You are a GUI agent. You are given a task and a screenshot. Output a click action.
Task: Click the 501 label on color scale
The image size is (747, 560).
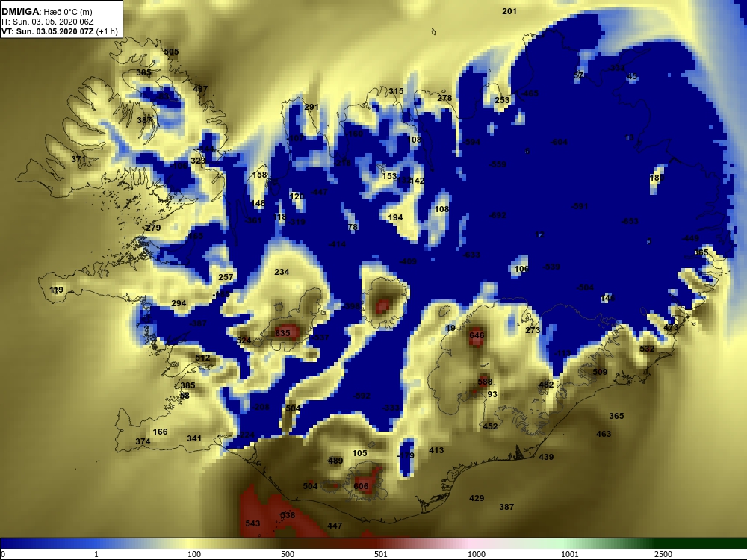[381, 554]
